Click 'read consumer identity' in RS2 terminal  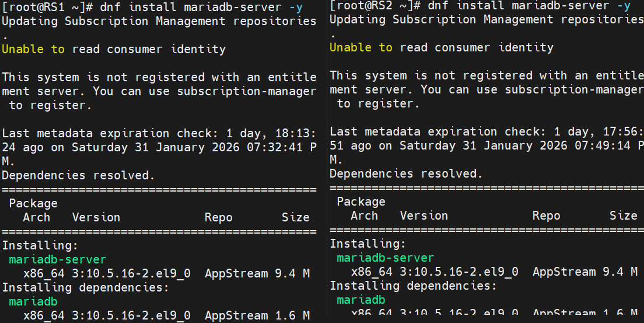pyautogui.click(x=477, y=47)
